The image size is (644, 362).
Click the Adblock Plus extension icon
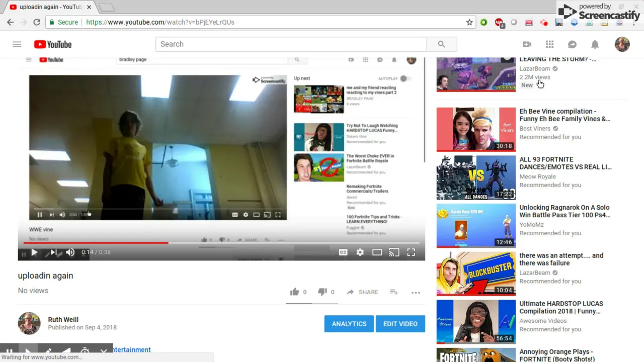(x=499, y=22)
